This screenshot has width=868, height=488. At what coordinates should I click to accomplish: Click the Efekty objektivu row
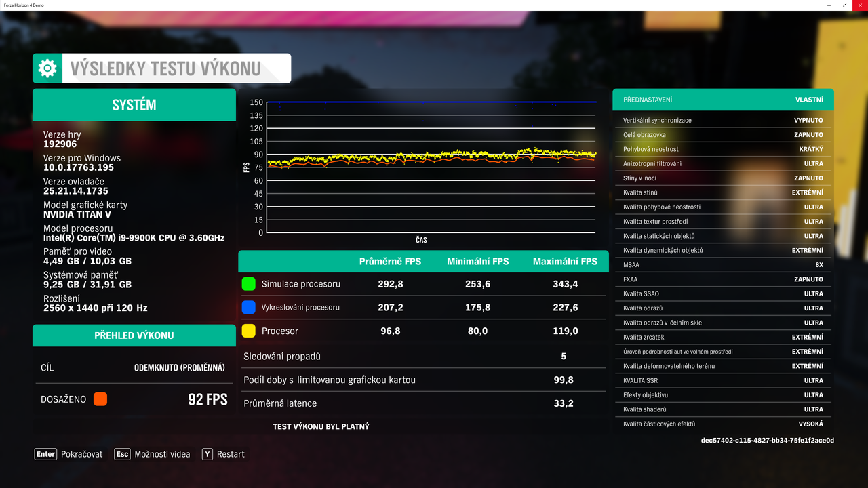coord(723,395)
